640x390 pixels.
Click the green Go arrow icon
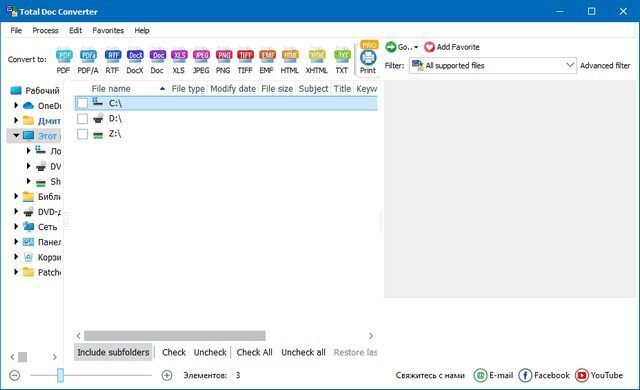[391, 47]
